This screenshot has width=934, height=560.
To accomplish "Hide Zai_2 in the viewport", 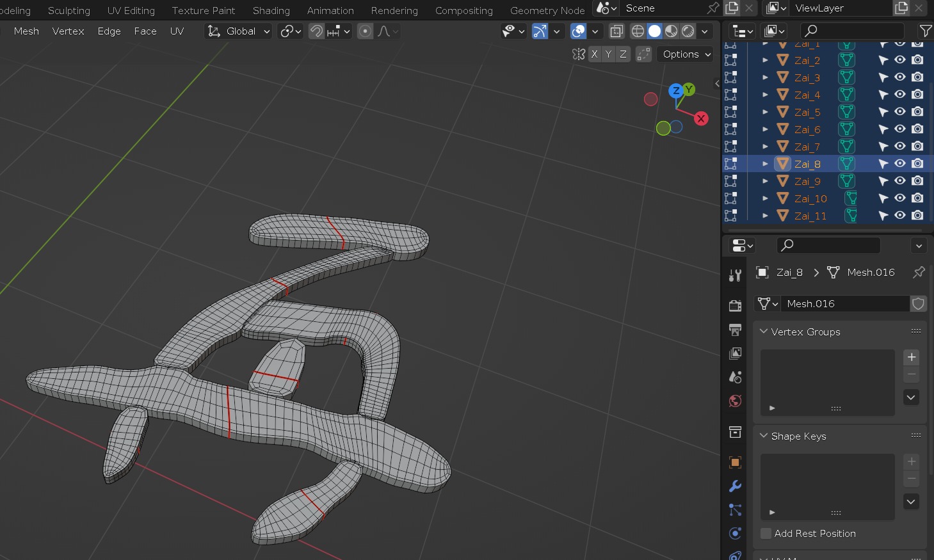I will pos(900,60).
